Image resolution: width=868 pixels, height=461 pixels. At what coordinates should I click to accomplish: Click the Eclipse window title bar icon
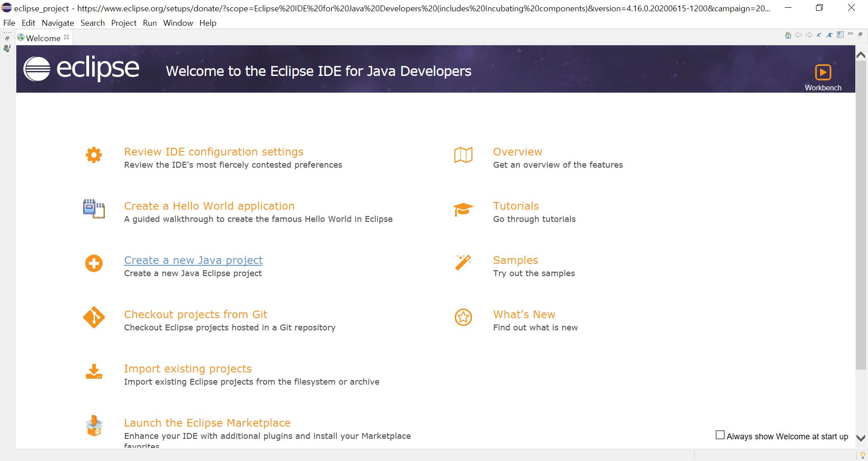7,8
